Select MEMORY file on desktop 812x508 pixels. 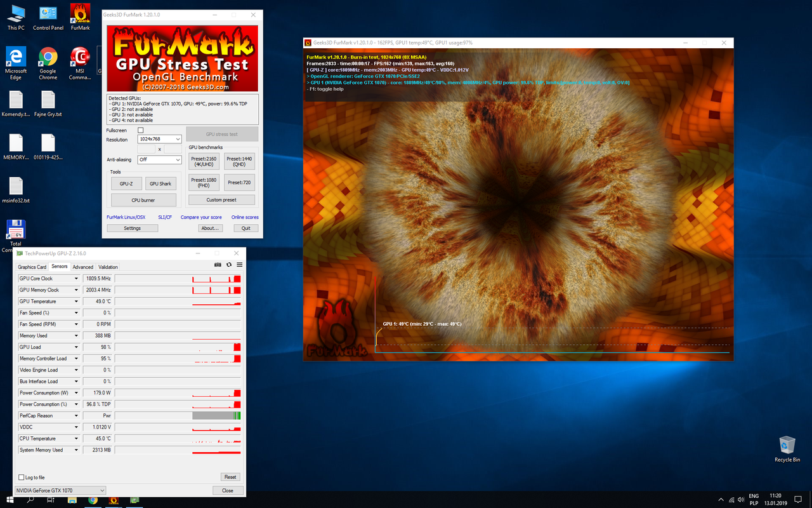pyautogui.click(x=16, y=147)
